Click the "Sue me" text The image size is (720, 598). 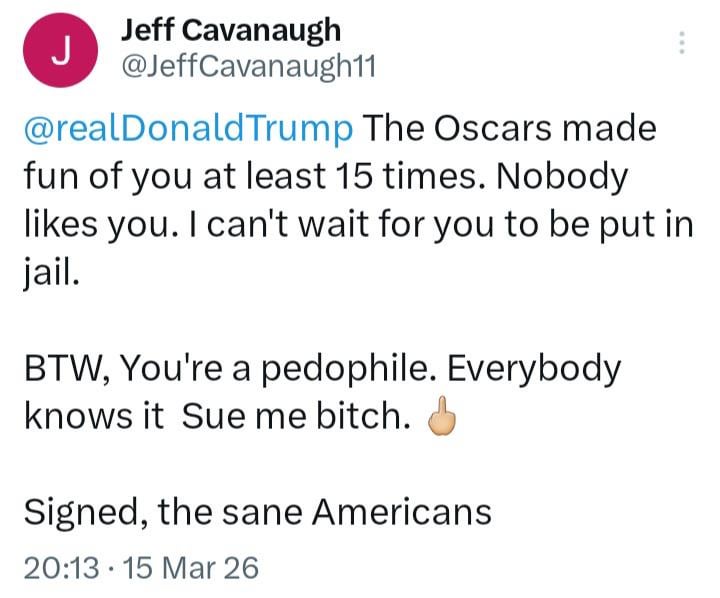tap(238, 417)
